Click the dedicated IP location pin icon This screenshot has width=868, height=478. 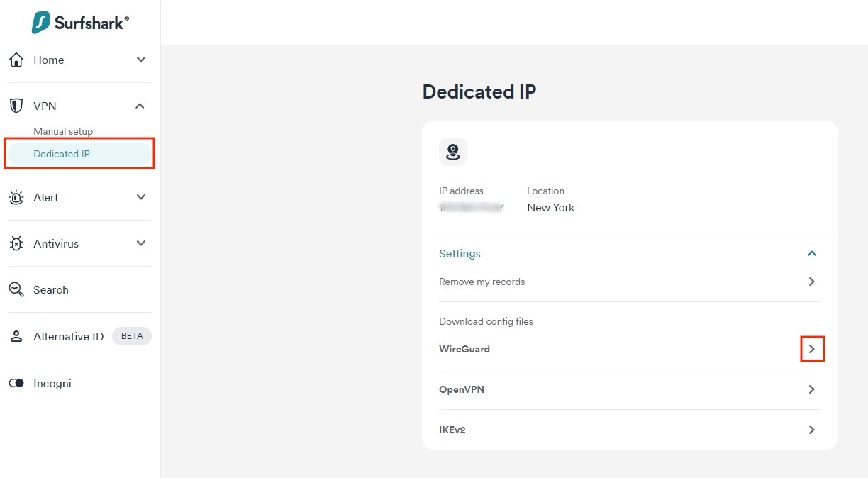453,152
